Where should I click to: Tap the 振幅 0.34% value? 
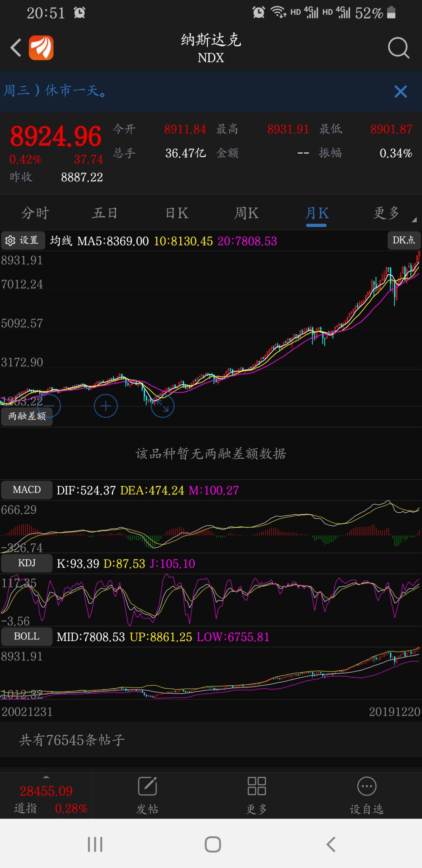pyautogui.click(x=396, y=153)
